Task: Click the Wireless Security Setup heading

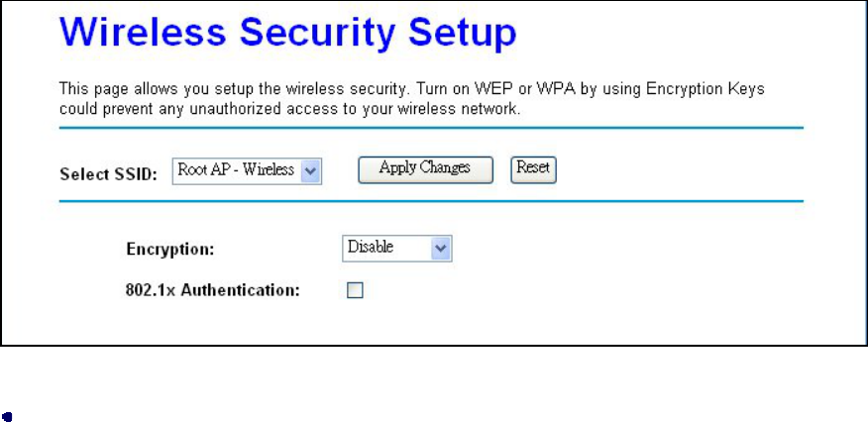Action: (283, 38)
